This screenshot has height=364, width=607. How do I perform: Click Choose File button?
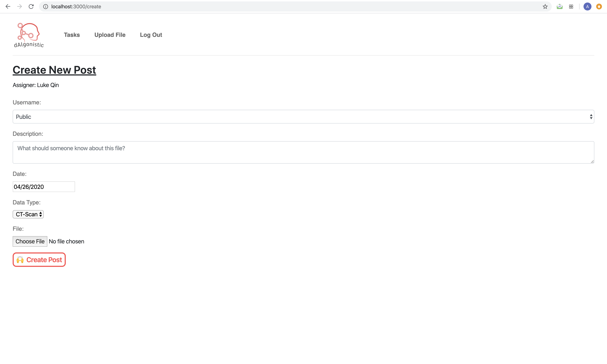coord(30,241)
